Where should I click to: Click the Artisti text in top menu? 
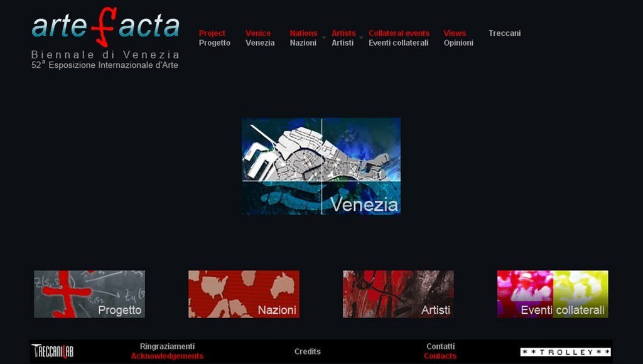[342, 43]
